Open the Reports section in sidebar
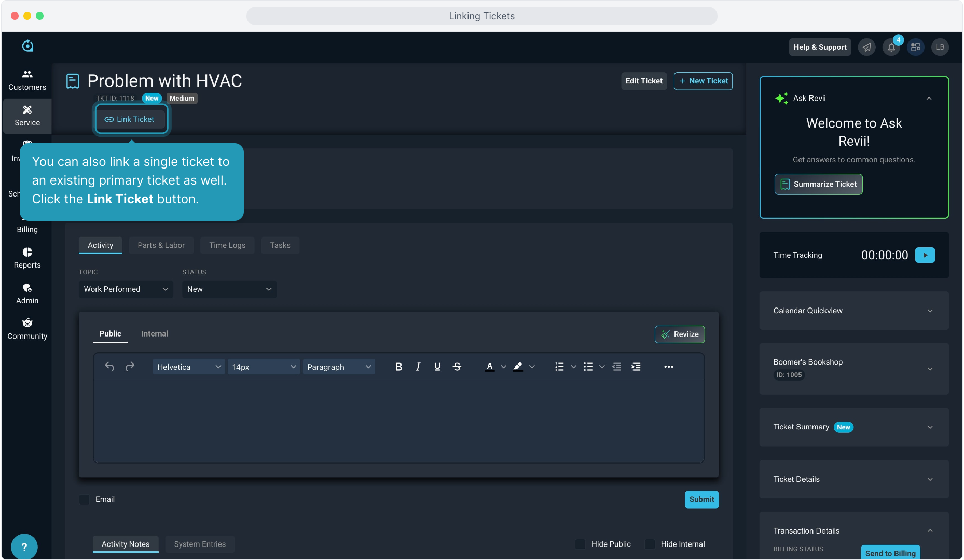 point(27,258)
